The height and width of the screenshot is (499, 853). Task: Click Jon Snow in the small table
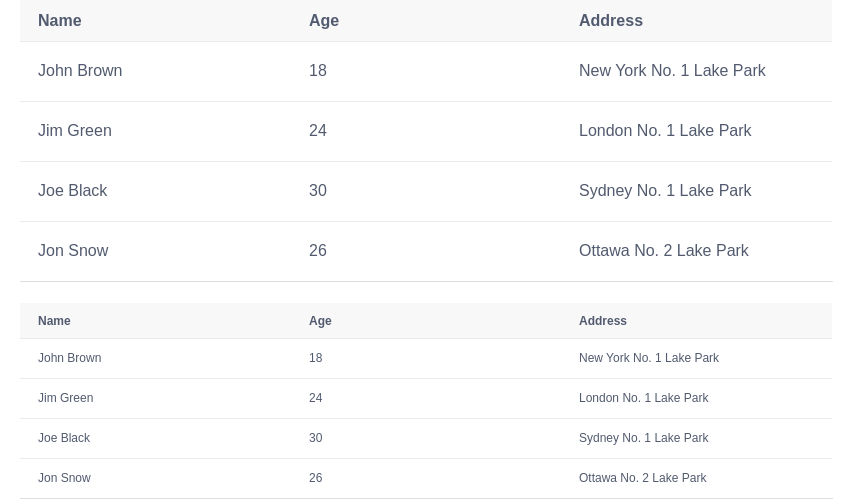click(64, 478)
